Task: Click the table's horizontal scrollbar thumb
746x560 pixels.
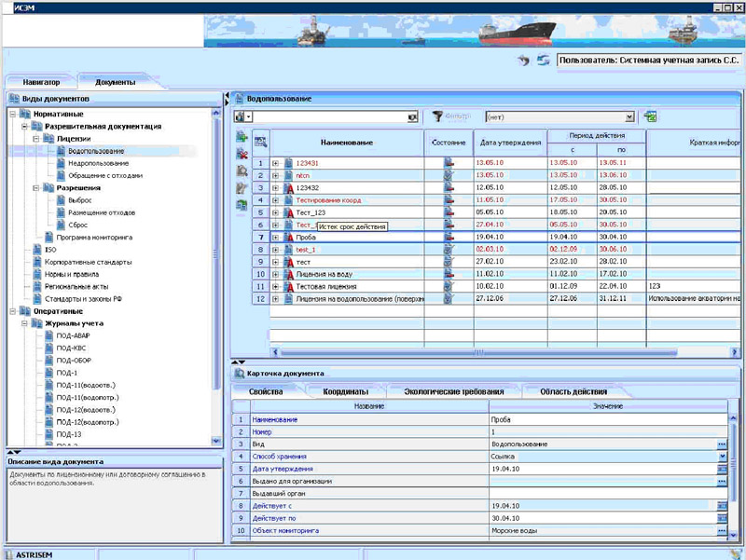Action: (478, 352)
